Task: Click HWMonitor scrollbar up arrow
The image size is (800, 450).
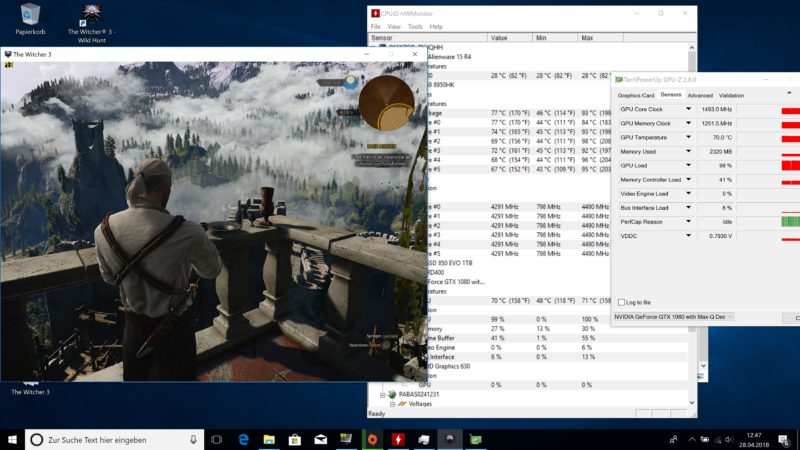Action: tap(692, 47)
